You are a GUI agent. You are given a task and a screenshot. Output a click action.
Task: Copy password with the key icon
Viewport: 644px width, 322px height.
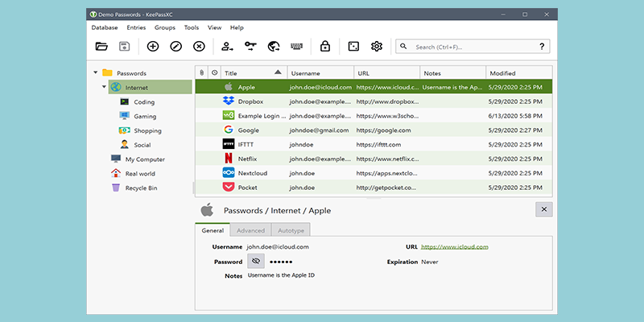click(x=250, y=47)
